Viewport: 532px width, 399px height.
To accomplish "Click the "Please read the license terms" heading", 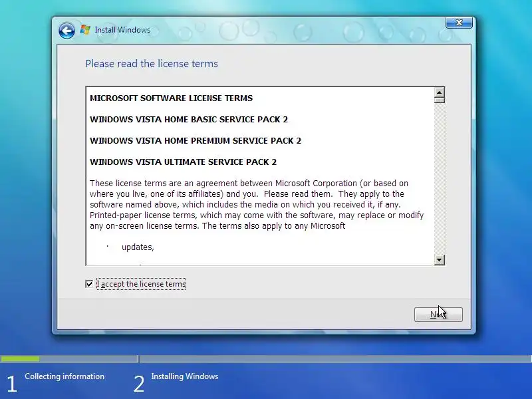I will [152, 64].
